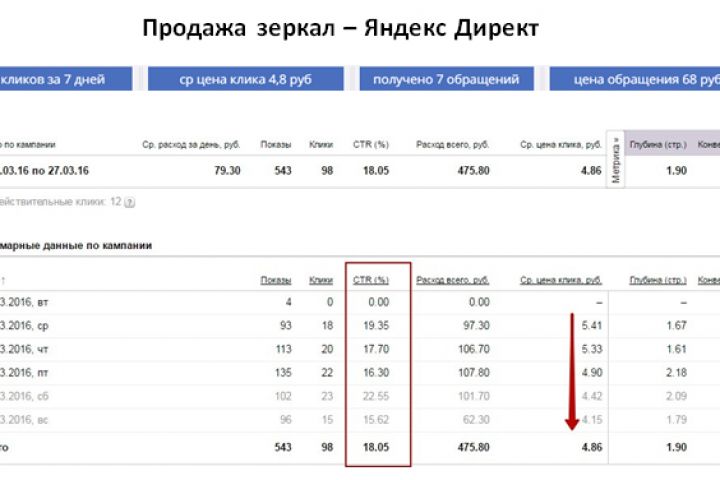Click impressions value 113 in чт row
The width and height of the screenshot is (720, 480).
[x=283, y=349]
